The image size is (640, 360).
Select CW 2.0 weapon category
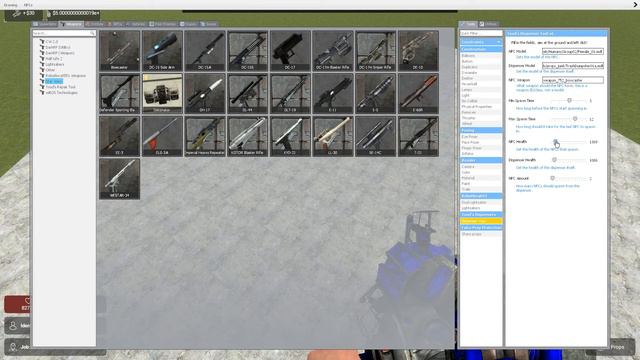point(52,42)
